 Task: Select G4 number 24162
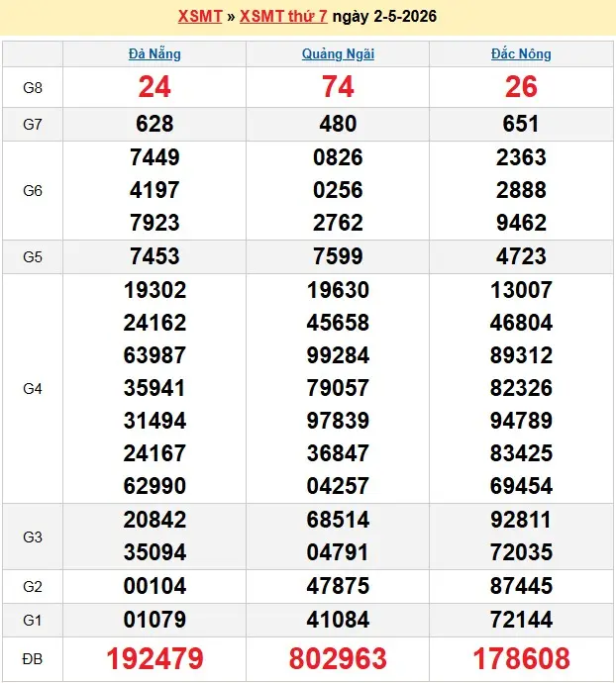[154, 323]
